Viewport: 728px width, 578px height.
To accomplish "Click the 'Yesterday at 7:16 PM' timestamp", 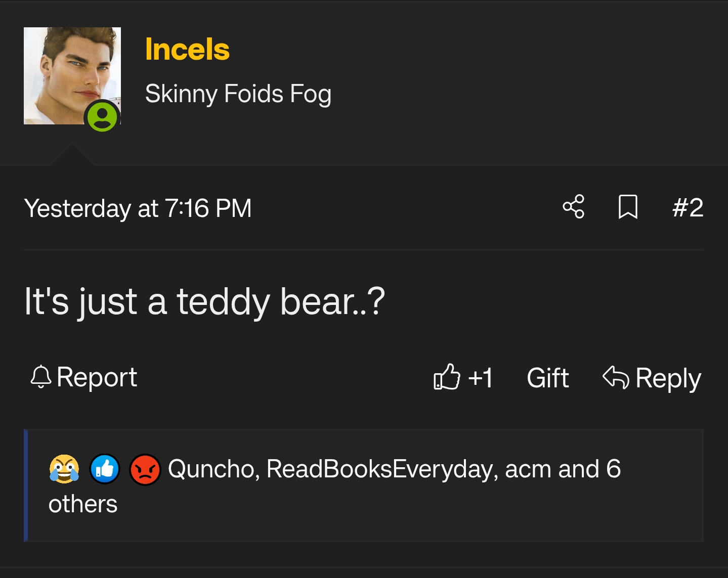I will (x=138, y=208).
